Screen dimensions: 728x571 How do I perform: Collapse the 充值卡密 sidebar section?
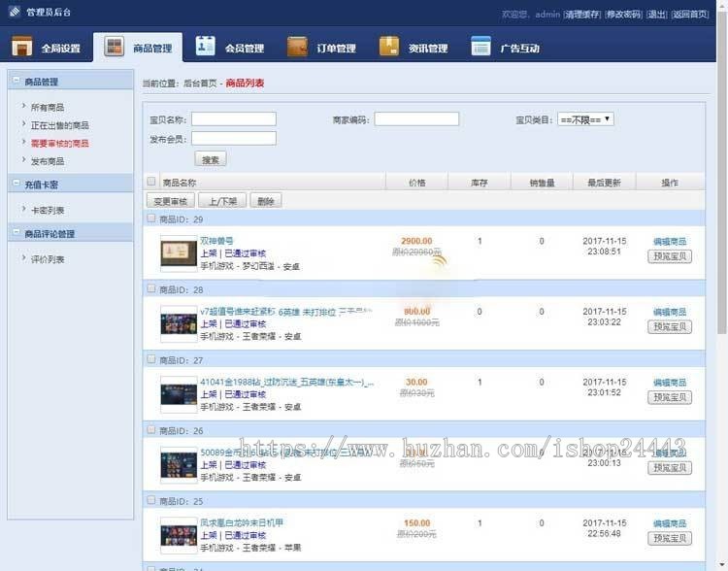(16, 184)
